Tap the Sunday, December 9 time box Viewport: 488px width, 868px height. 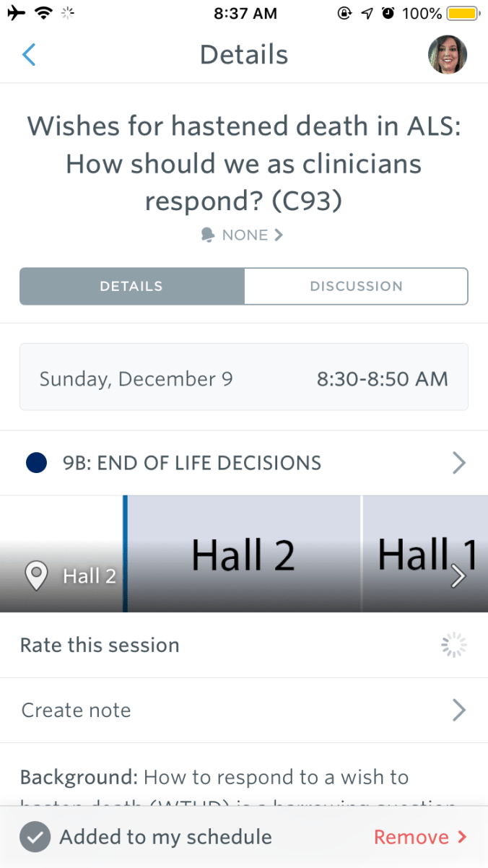point(244,378)
